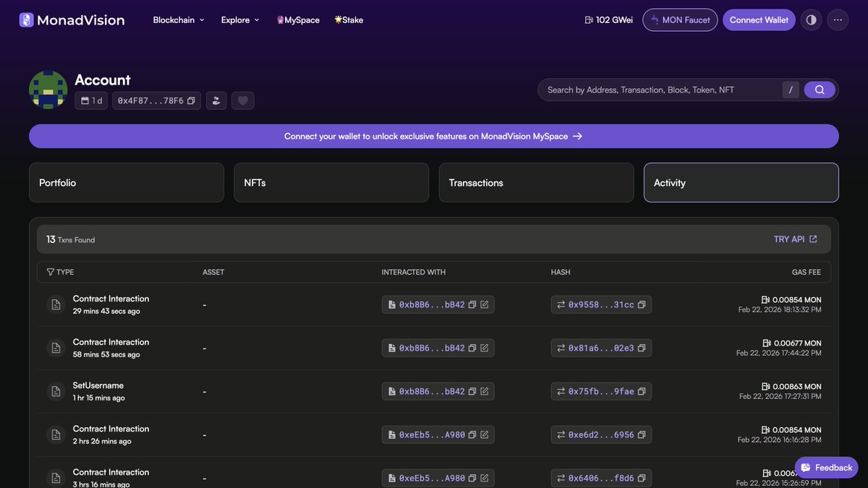The height and width of the screenshot is (488, 868).
Task: Click the connect wallet MySpace banner
Action: 434,136
